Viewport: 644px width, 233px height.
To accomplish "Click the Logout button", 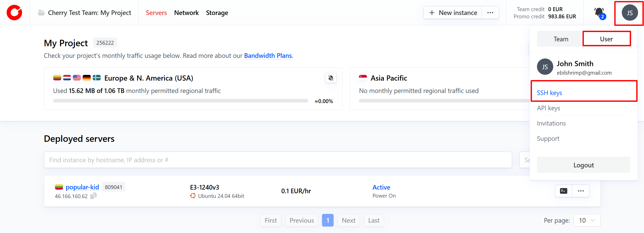I will (x=583, y=165).
